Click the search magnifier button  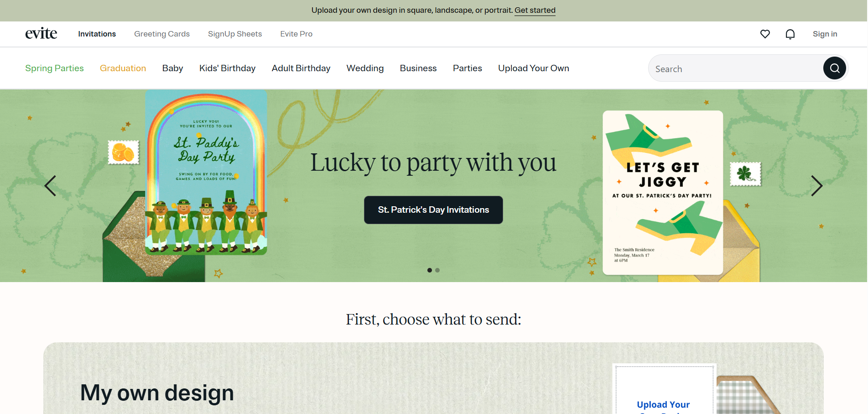(x=835, y=68)
